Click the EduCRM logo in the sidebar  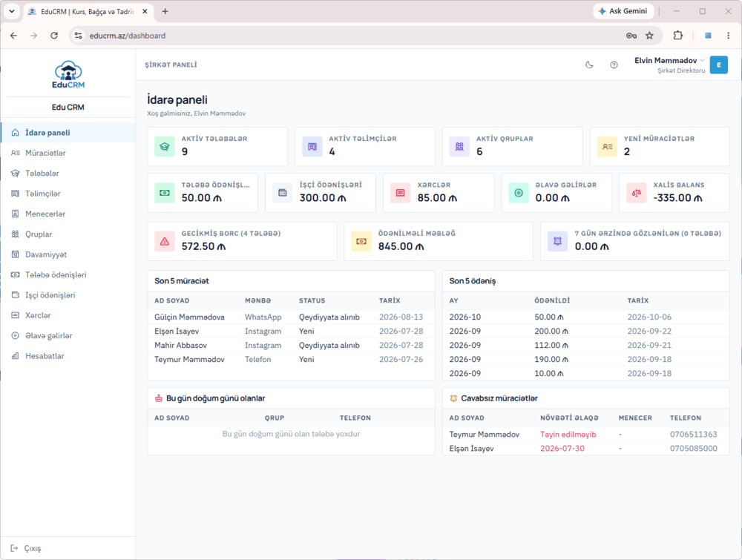68,75
